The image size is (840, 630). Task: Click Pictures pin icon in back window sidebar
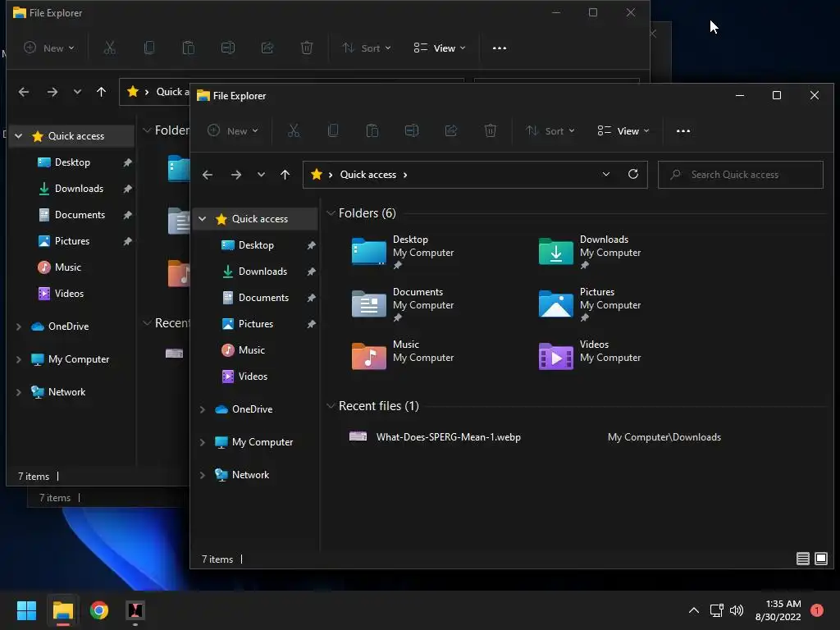127,241
